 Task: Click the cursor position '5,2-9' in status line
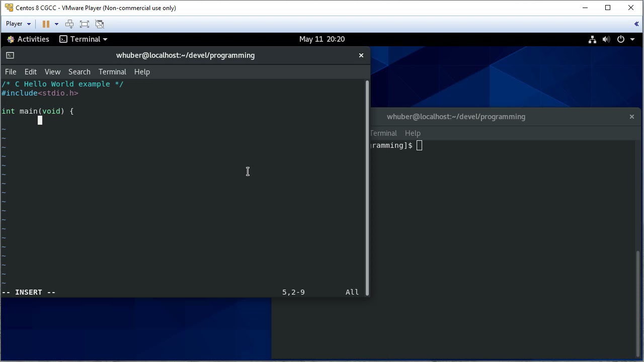[293, 292]
